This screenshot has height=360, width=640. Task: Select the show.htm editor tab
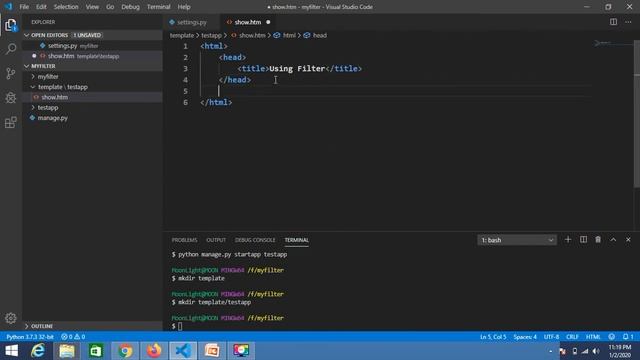[x=247, y=22]
